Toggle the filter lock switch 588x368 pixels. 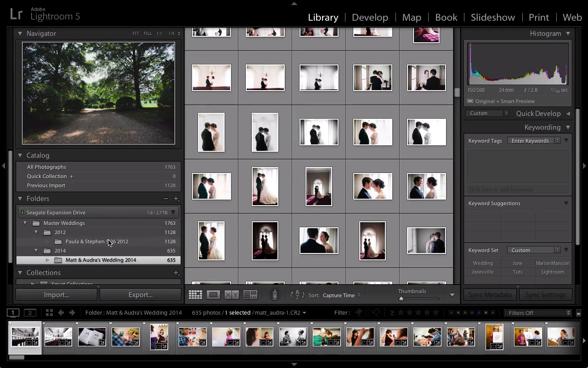click(x=578, y=313)
